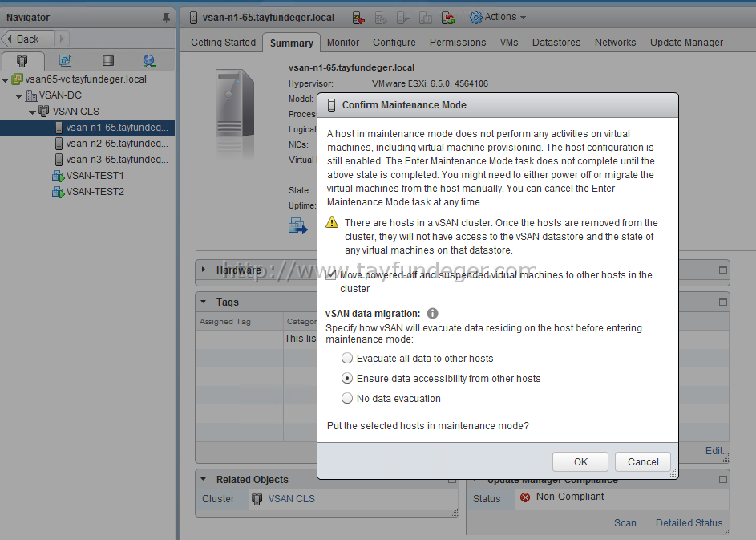This screenshot has width=756, height=540.
Task: Open the Detailed Status link
Action: (x=689, y=522)
